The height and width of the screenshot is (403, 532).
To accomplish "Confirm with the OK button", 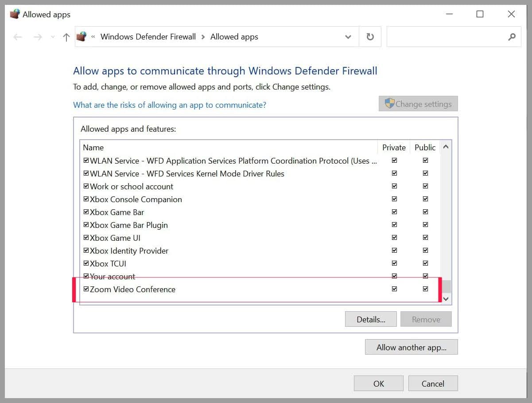I will click(379, 383).
